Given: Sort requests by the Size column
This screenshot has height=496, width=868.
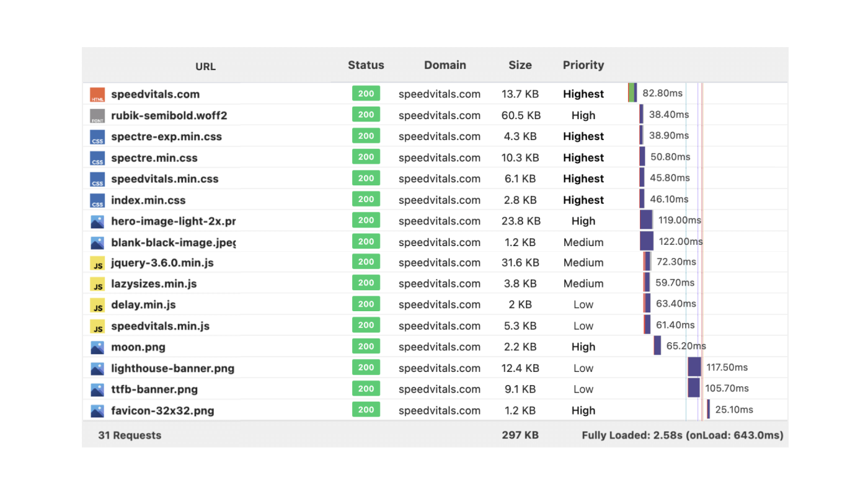Looking at the screenshot, I should pos(520,64).
